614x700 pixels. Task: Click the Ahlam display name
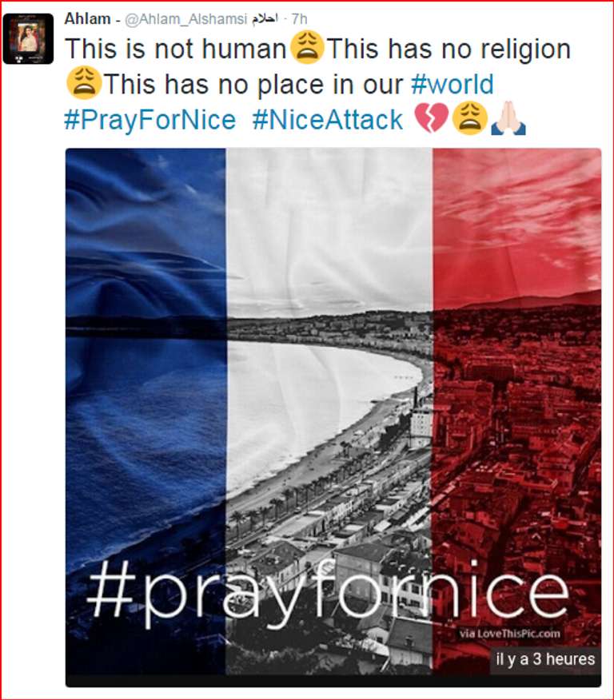pos(88,18)
